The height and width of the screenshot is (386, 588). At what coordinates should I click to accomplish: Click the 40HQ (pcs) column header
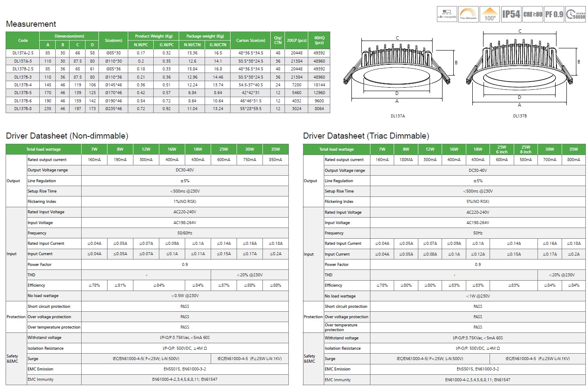319,40
